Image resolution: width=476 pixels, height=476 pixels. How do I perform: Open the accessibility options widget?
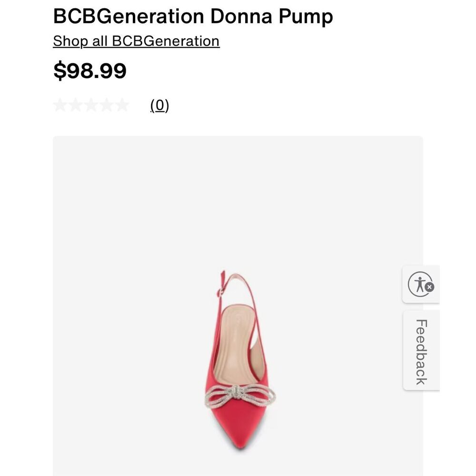421,285
